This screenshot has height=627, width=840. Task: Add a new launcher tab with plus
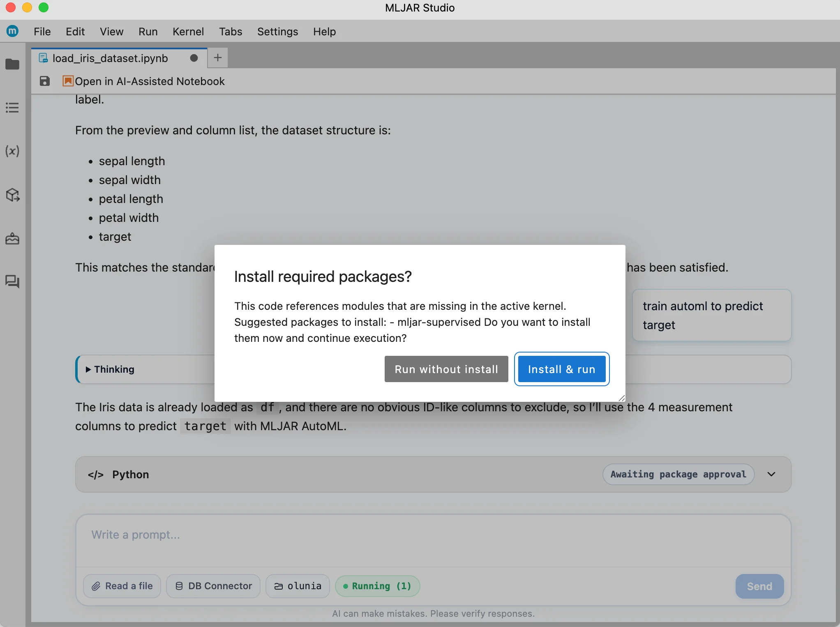(218, 58)
